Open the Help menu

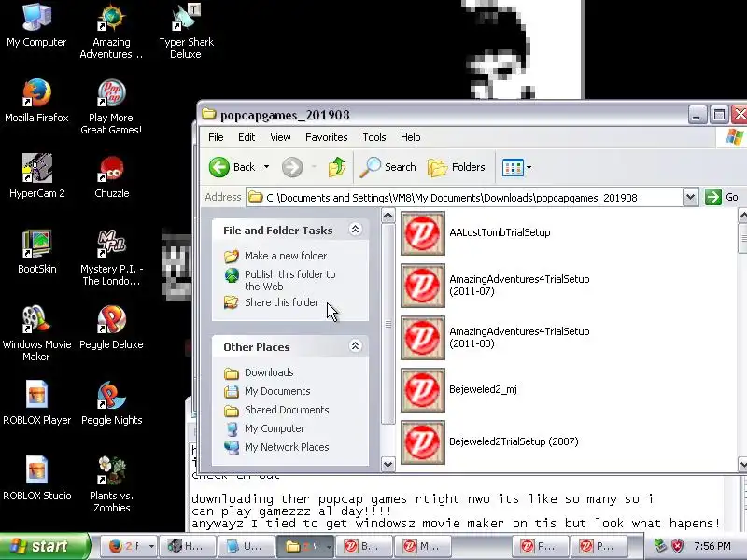(x=410, y=137)
